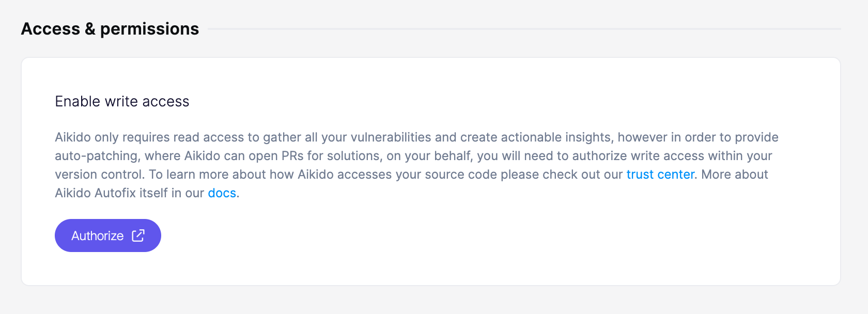Open the docs link
Viewport: 868px width, 314px height.
pyautogui.click(x=222, y=193)
